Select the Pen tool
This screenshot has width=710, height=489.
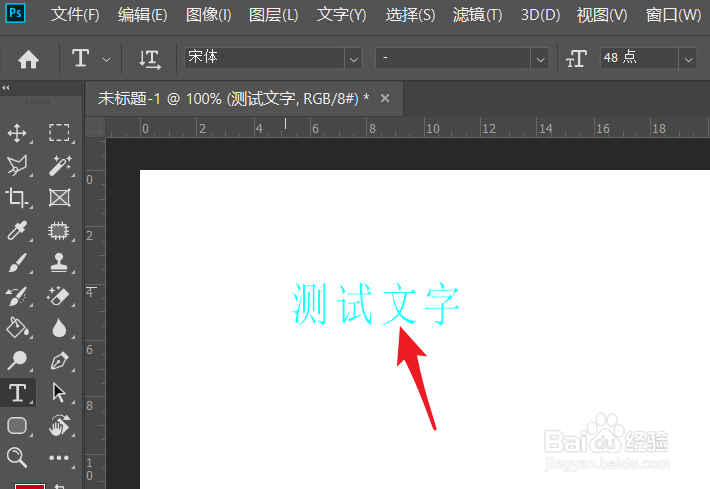coord(59,360)
